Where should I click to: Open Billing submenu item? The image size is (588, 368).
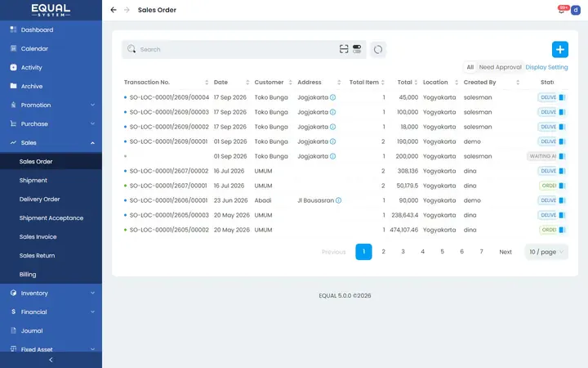pos(51,274)
